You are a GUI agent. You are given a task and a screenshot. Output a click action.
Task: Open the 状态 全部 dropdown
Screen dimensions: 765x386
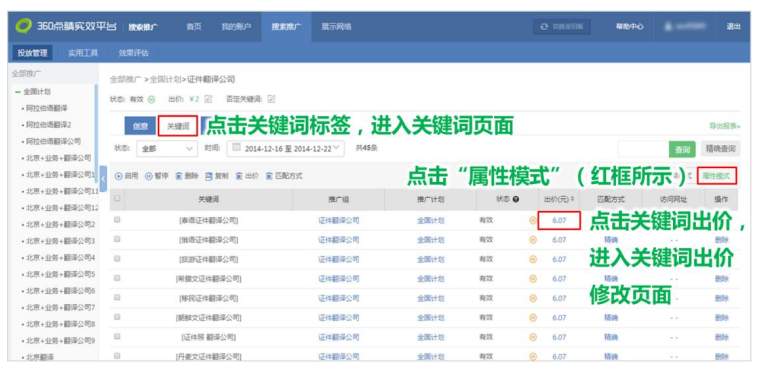(x=167, y=149)
